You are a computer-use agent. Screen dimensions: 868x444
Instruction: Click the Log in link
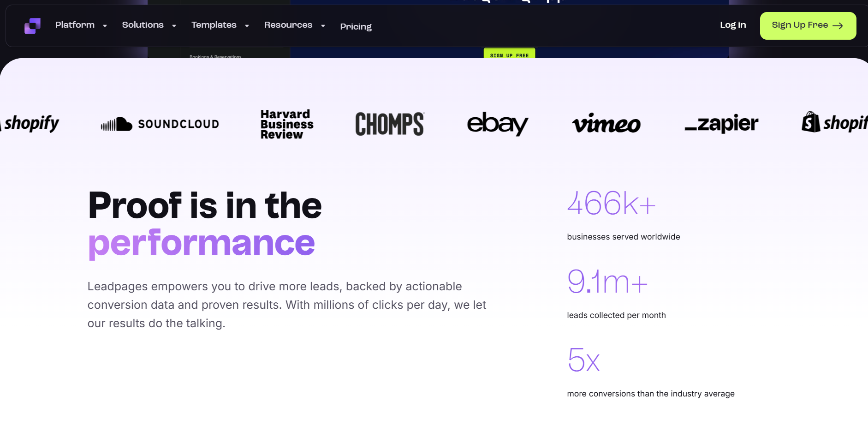(x=733, y=25)
